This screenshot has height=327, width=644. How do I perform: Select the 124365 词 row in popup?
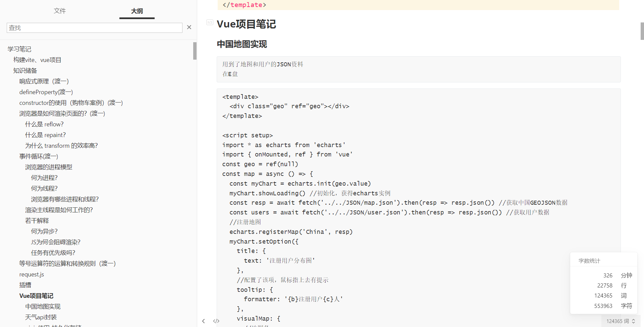point(604,296)
